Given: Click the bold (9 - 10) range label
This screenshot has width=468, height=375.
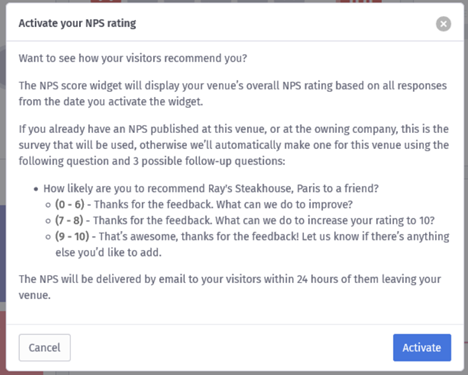Looking at the screenshot, I should click(72, 236).
